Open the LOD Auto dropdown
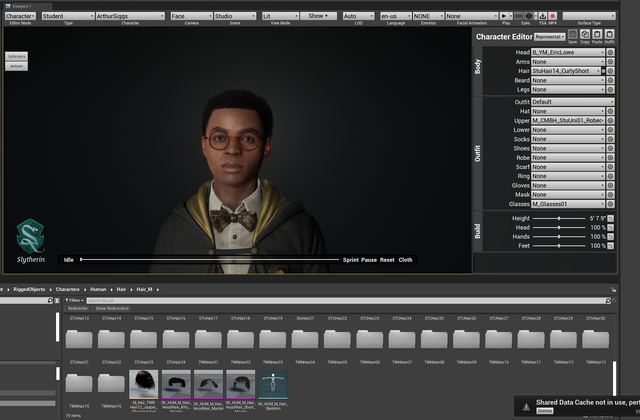This screenshot has height=420, width=640. point(358,16)
